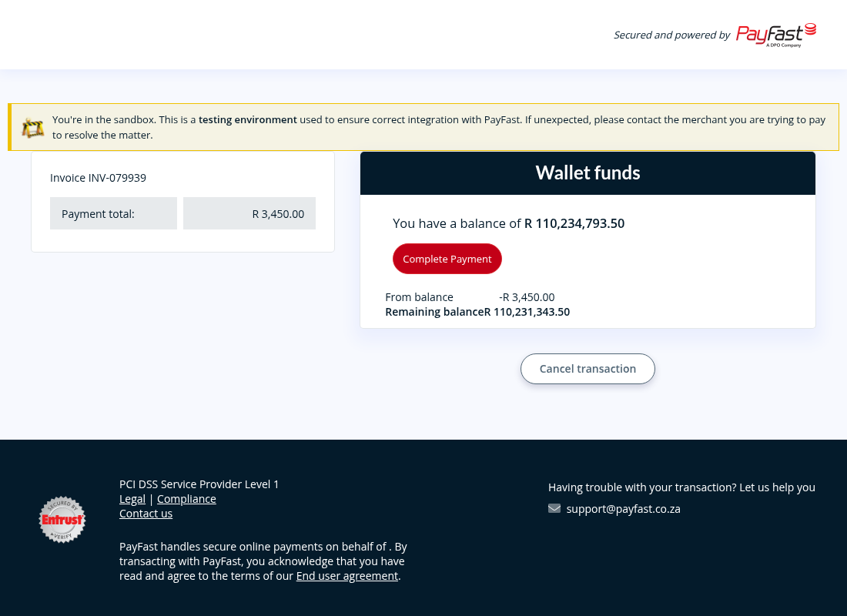Click the Wallet funds heading
The image size is (847, 616).
[588, 173]
